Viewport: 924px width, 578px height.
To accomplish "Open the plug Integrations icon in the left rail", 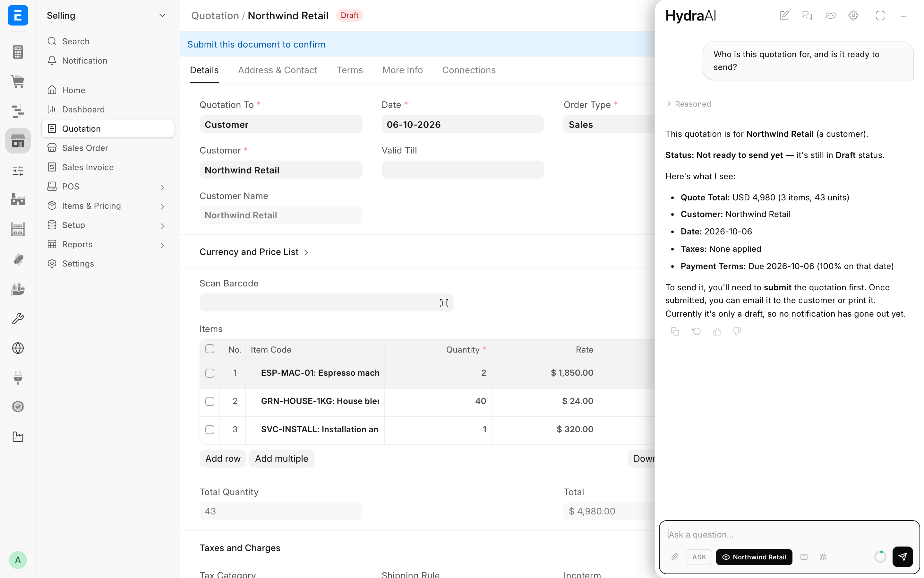I will click(x=18, y=378).
